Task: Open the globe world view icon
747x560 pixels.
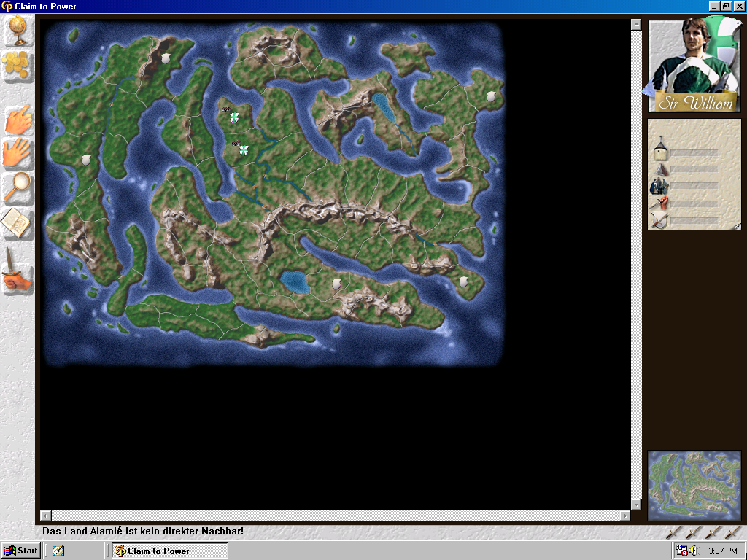Action: [18, 31]
